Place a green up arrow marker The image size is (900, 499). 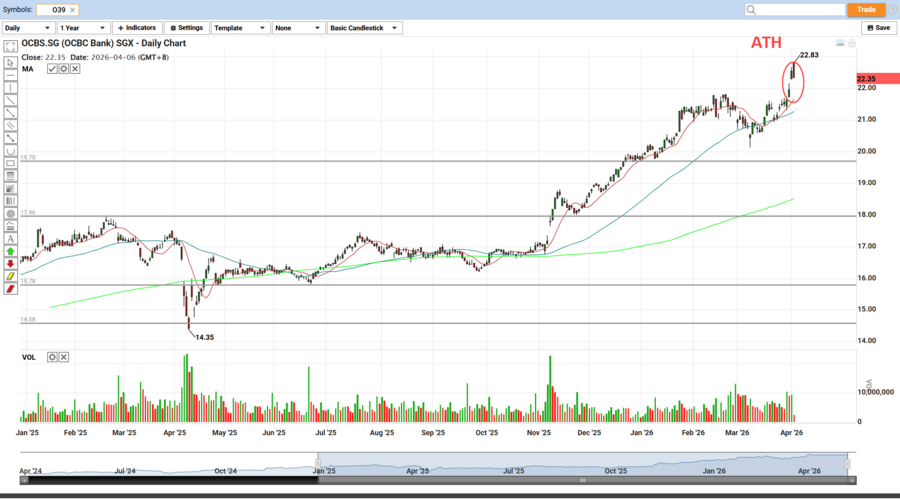[10, 251]
